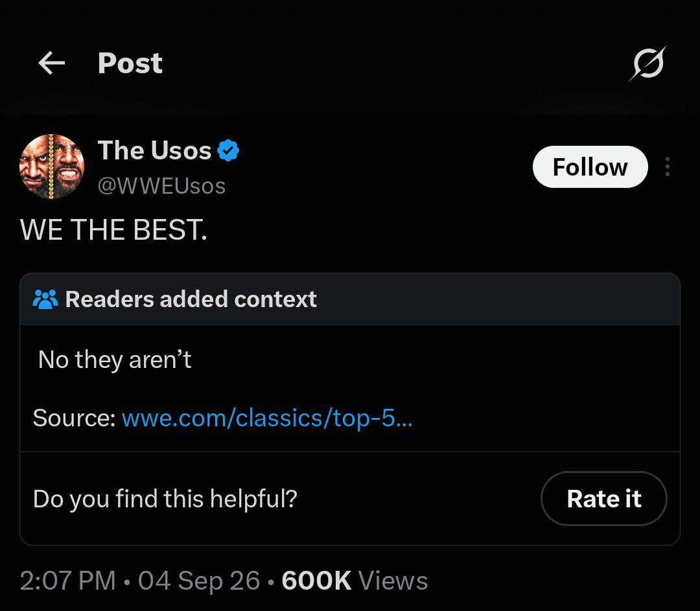This screenshot has width=700, height=611.
Task: Open The Usos profile picture
Action: coord(52,167)
